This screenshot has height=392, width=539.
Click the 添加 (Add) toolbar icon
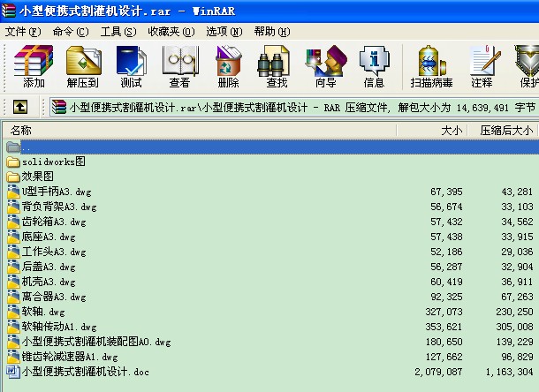point(34,66)
